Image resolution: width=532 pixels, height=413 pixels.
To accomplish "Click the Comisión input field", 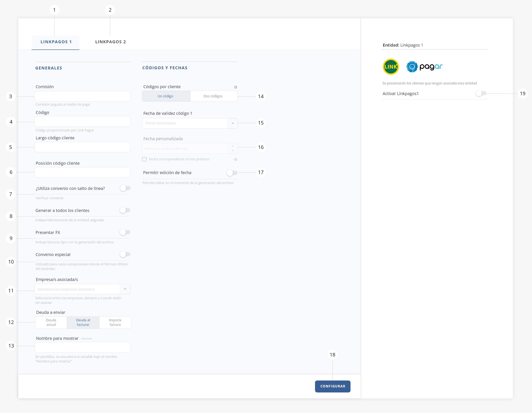I will click(82, 96).
